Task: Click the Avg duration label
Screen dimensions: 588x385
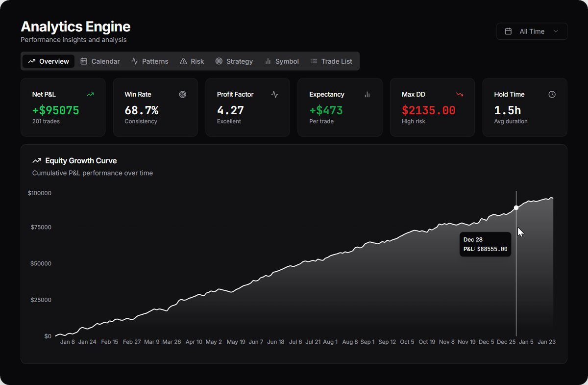Action: coord(511,121)
